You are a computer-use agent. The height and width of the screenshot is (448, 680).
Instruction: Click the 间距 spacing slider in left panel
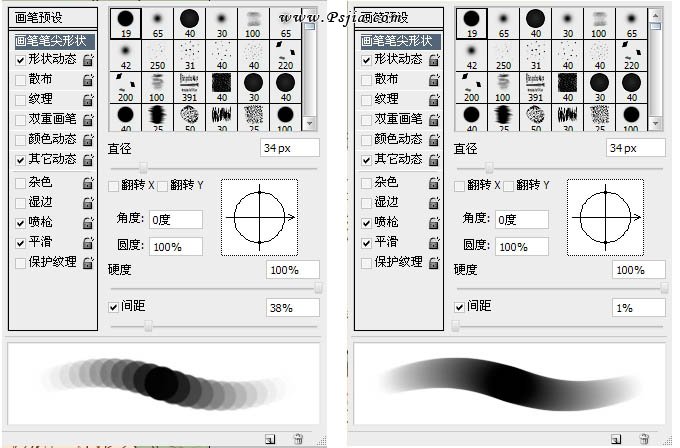(x=148, y=326)
